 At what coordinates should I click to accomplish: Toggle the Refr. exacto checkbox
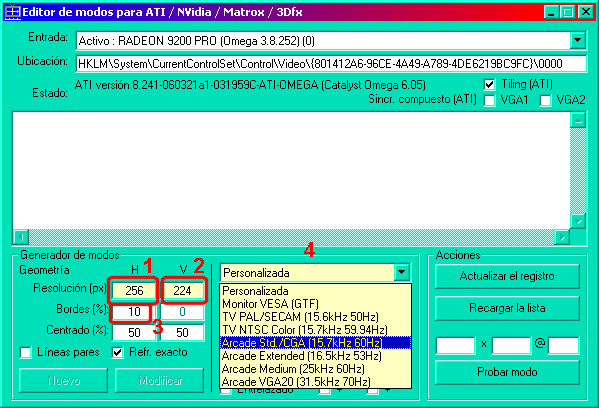click(x=118, y=352)
